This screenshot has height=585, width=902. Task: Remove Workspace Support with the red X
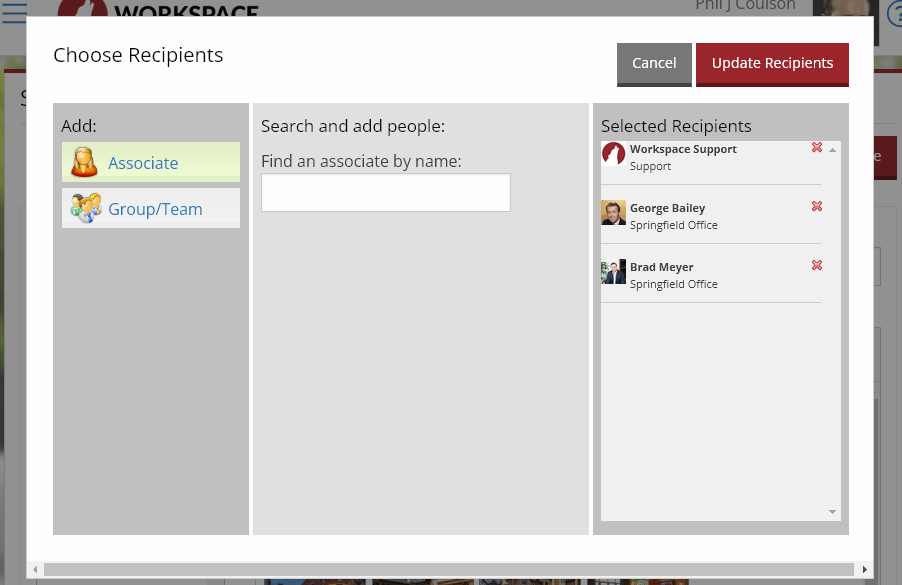(x=817, y=148)
